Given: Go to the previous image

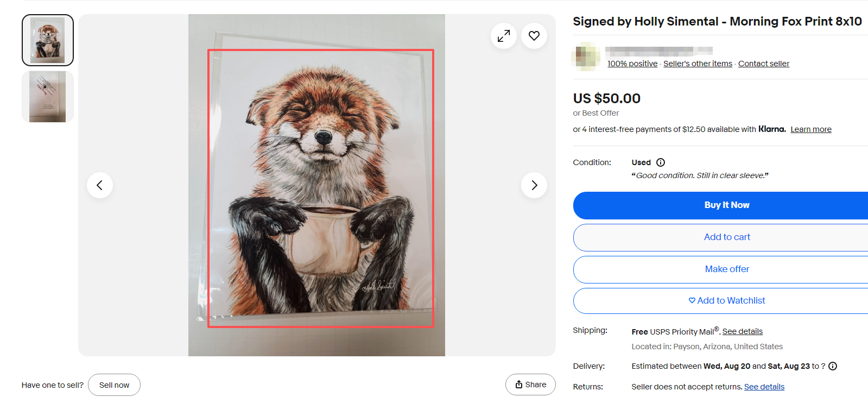Looking at the screenshot, I should click(100, 185).
